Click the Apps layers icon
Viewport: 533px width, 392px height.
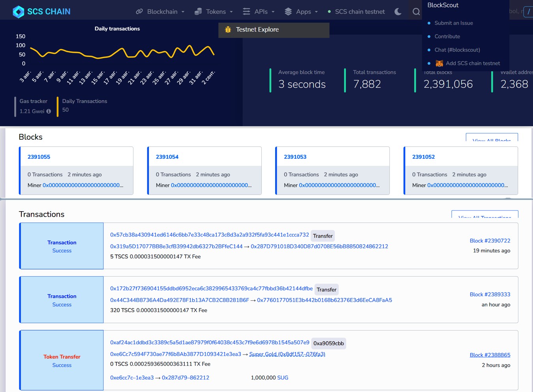pos(288,11)
